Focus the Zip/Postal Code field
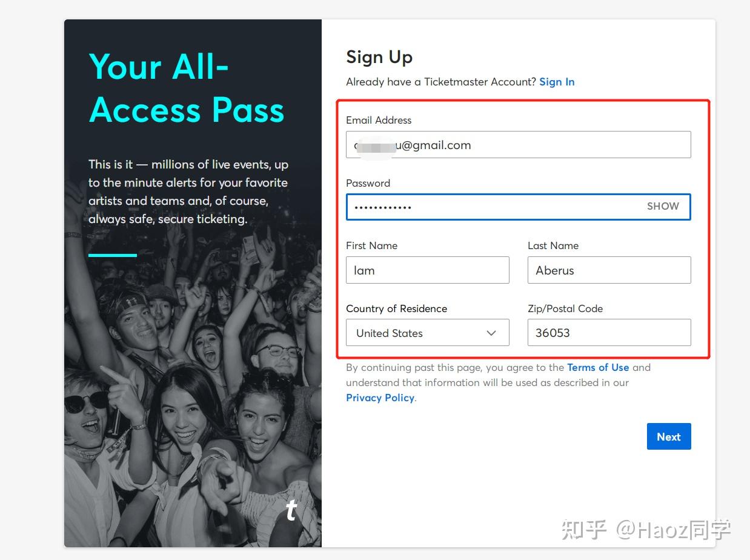This screenshot has height=560, width=750. click(609, 333)
